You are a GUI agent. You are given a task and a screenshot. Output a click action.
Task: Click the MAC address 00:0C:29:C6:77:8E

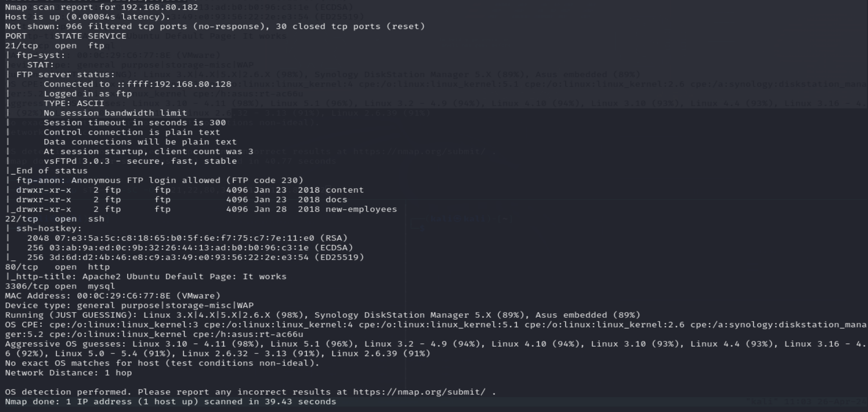pos(124,296)
